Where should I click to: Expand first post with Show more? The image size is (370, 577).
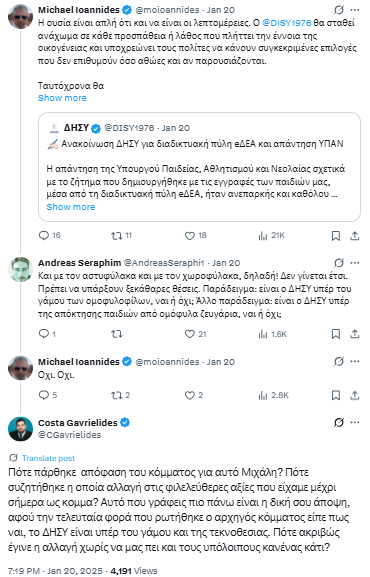point(62,98)
